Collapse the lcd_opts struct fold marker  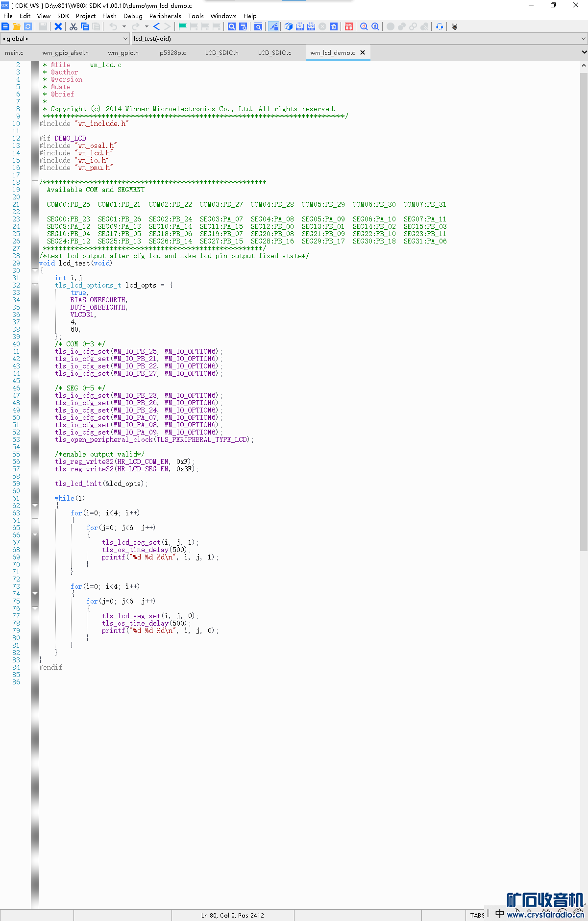point(35,285)
